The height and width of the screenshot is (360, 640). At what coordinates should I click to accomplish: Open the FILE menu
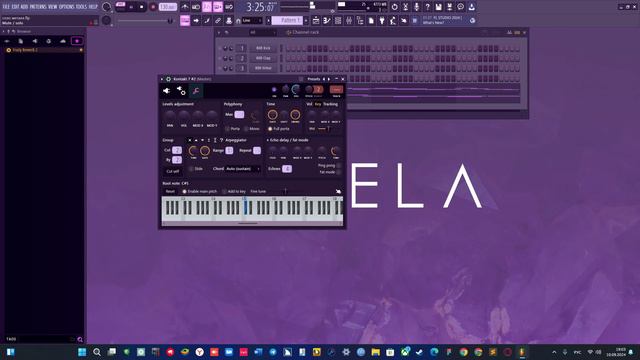coord(6,7)
